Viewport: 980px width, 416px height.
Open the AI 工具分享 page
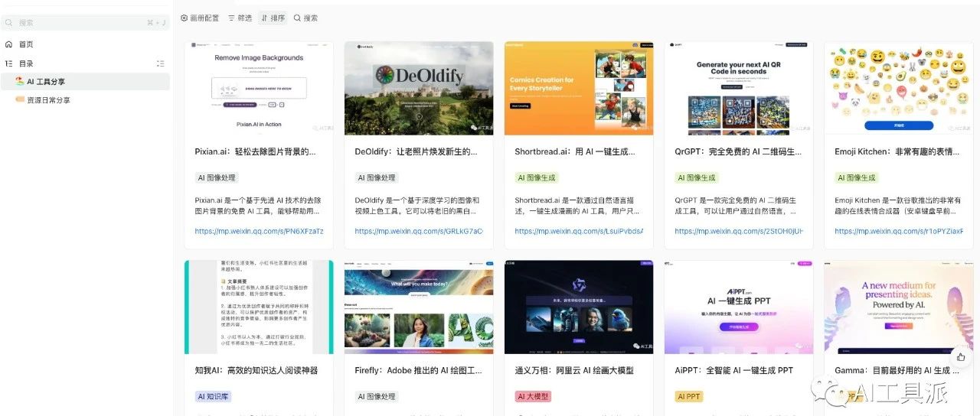coord(85,81)
